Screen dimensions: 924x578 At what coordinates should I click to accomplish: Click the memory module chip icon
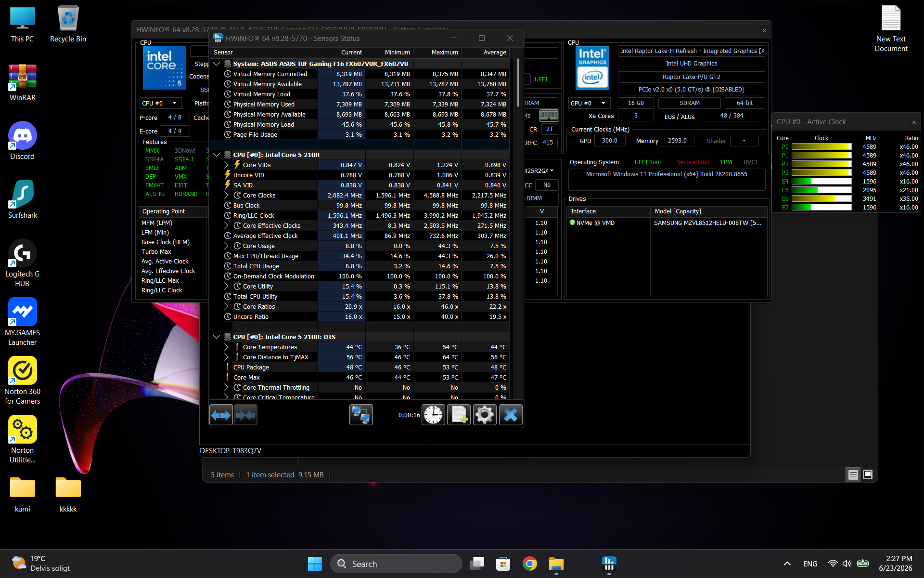coord(549,115)
